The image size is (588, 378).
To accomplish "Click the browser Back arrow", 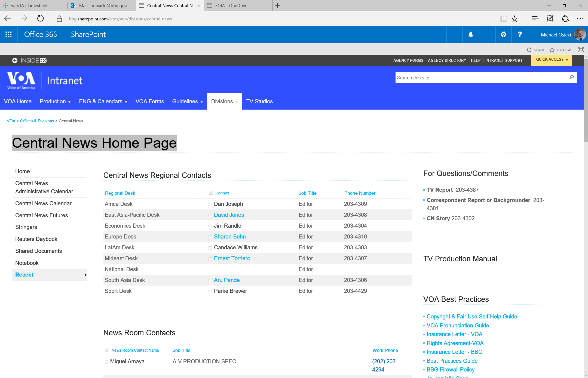I will coord(8,18).
